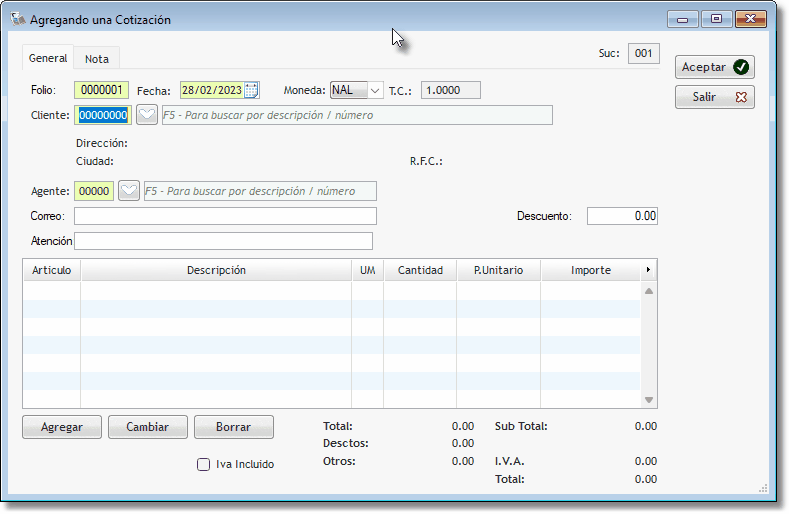Select the Descripción column header

(216, 270)
